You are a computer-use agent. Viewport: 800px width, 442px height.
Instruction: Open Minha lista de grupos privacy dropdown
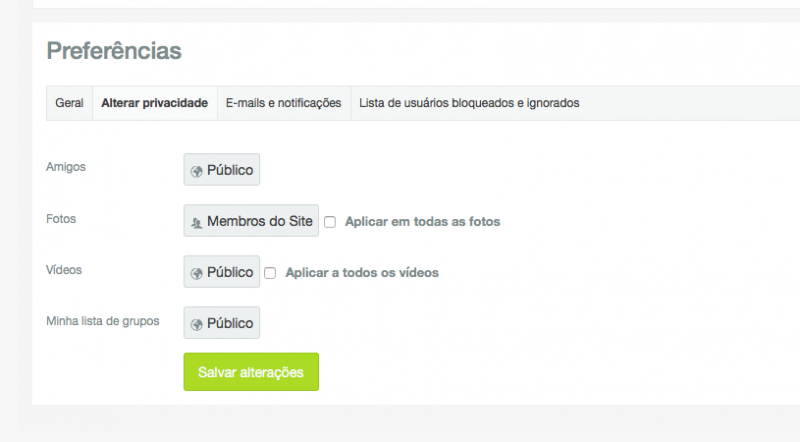221,323
